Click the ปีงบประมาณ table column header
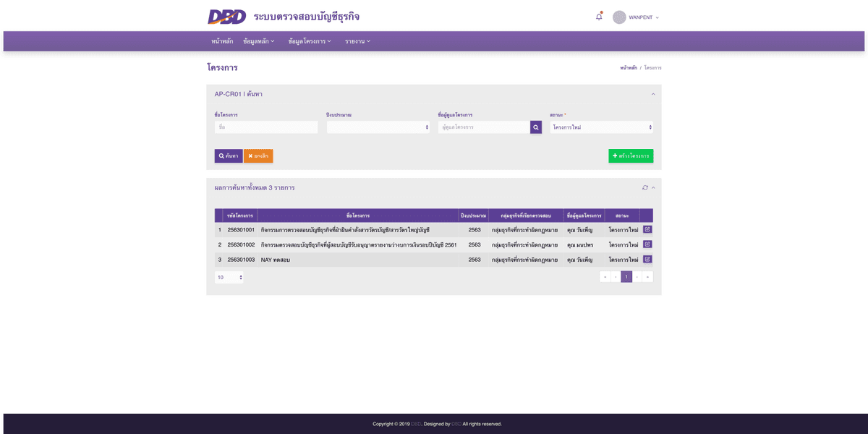This screenshot has height=434, width=868. [x=473, y=216]
